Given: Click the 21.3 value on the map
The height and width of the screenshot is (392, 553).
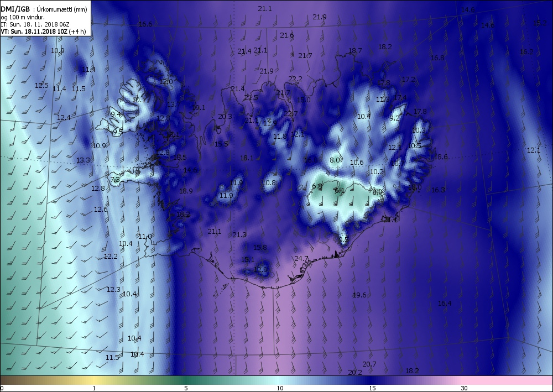Looking at the screenshot, I should [239, 235].
